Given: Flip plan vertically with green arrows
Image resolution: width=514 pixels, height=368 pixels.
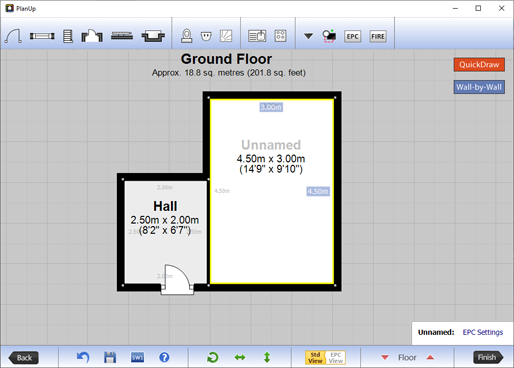Looking at the screenshot, I should 267,357.
